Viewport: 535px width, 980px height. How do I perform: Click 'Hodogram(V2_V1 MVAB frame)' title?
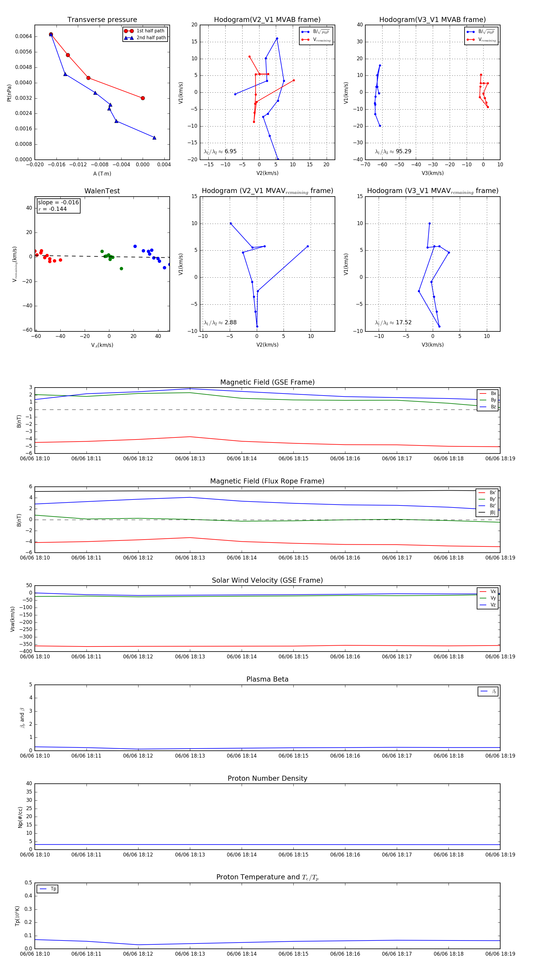(267, 20)
